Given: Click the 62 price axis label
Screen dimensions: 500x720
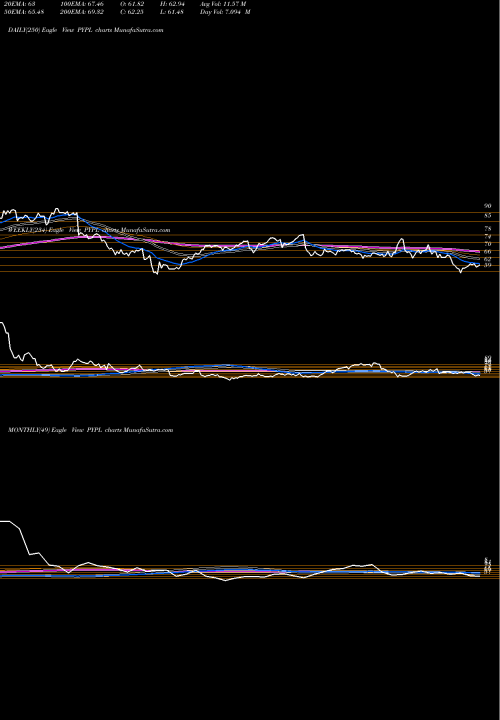Looking at the screenshot, I should pyautogui.click(x=488, y=259).
